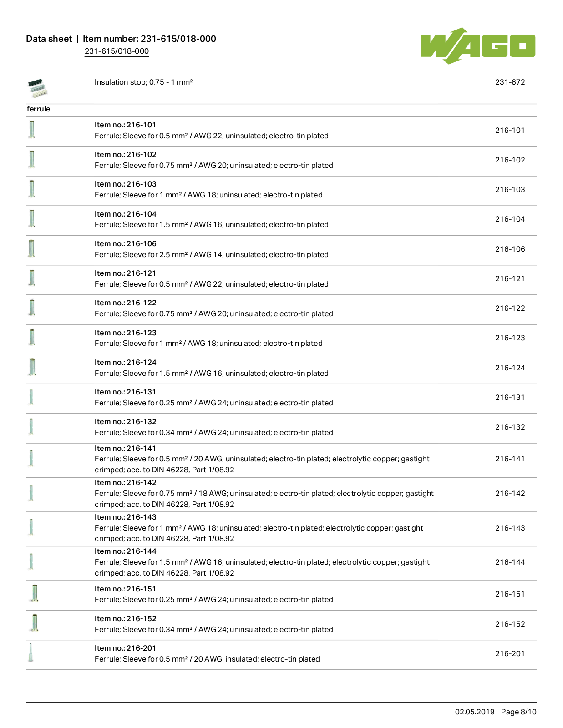The width and height of the screenshot is (563, 728).
Task: Click the ferrule image for item 216-101
Action: click(32, 130)
